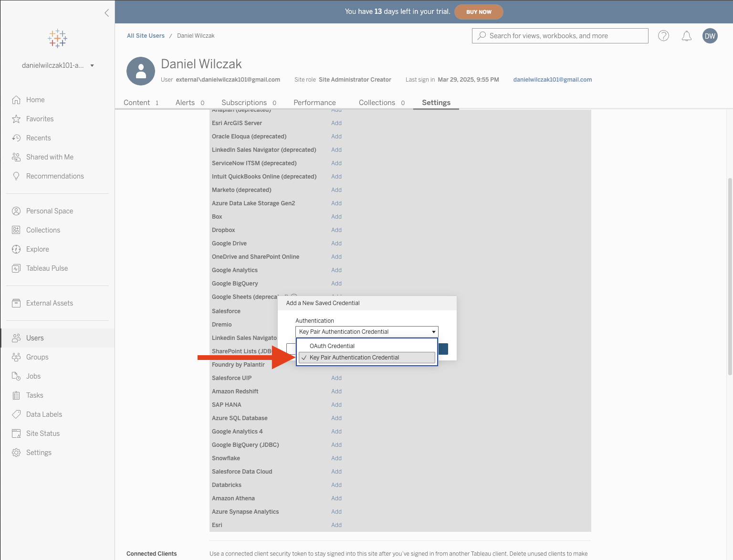733x560 pixels.
Task: Switch to the Subscriptions tab
Action: (x=249, y=103)
